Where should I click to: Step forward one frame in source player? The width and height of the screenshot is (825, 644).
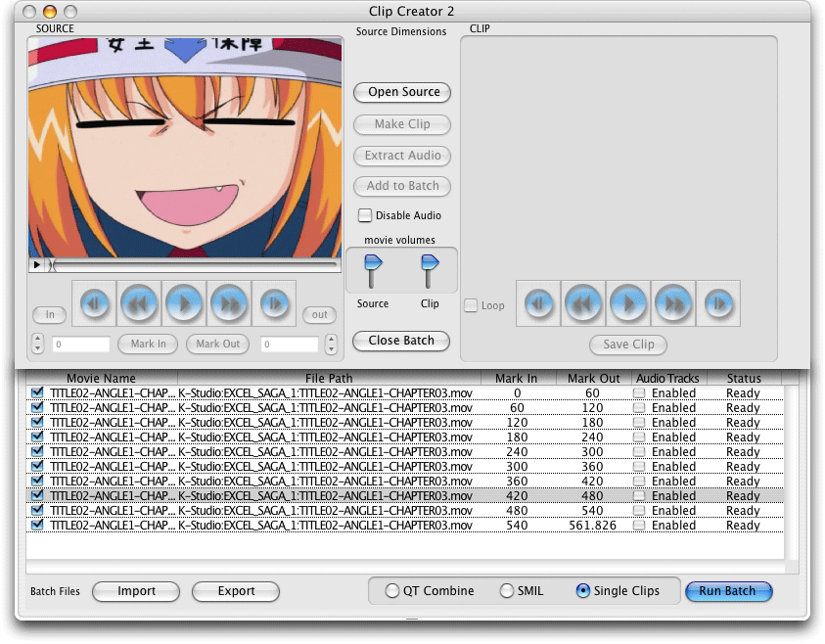tap(274, 303)
